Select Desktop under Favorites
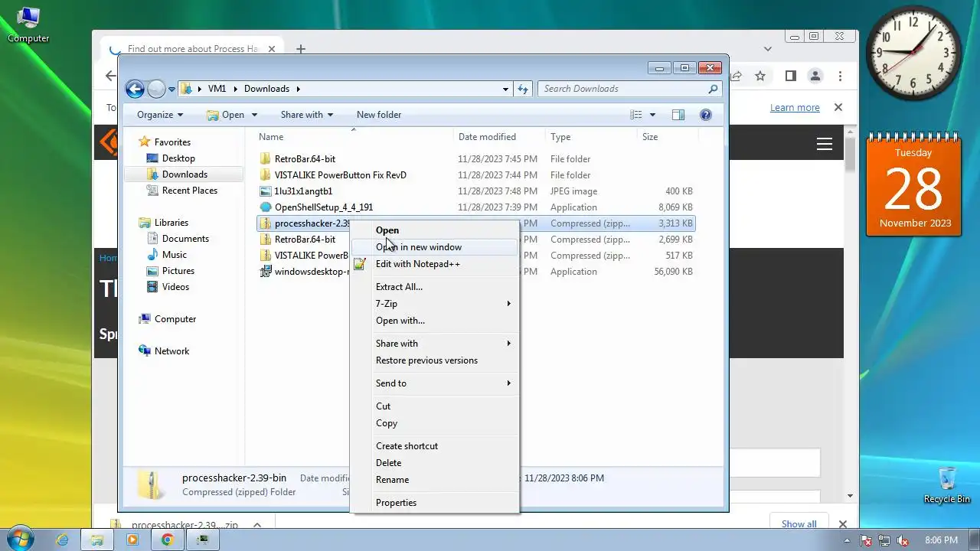The width and height of the screenshot is (980, 551). (x=178, y=158)
